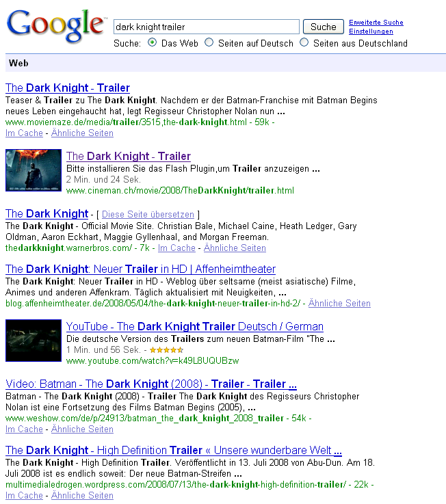The width and height of the screenshot is (446, 504).
Task: Open Im Cache for the multimedialedrogen result
Action: pyautogui.click(x=24, y=496)
